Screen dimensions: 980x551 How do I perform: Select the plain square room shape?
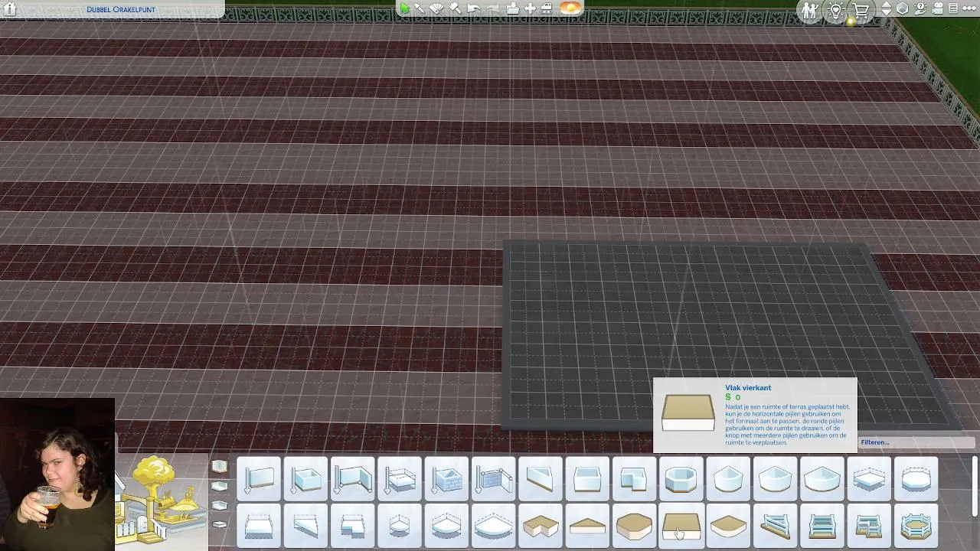(587, 479)
